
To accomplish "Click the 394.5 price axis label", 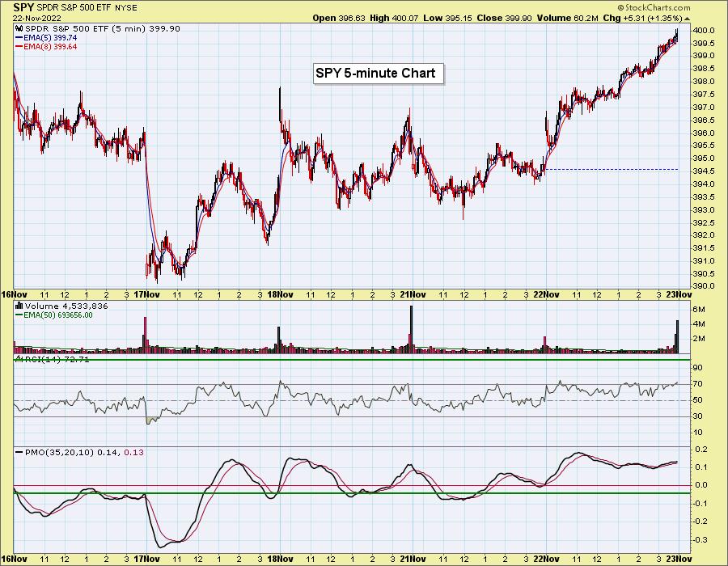I will pyautogui.click(x=704, y=171).
